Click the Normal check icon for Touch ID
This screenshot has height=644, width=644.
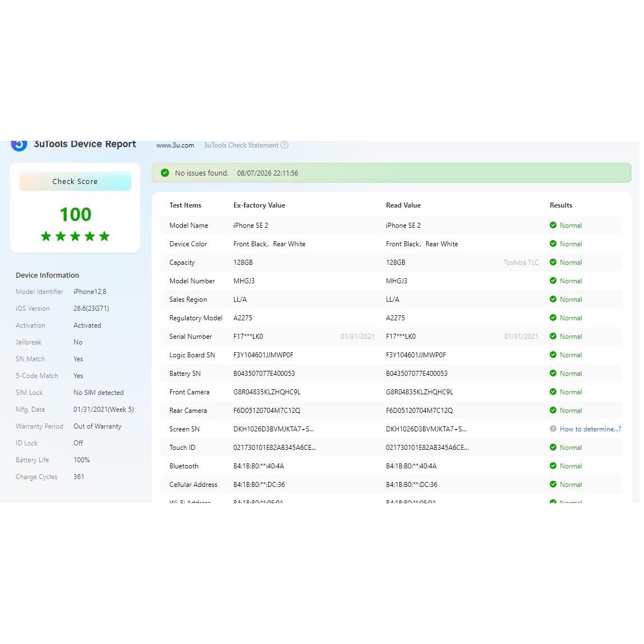tap(553, 447)
